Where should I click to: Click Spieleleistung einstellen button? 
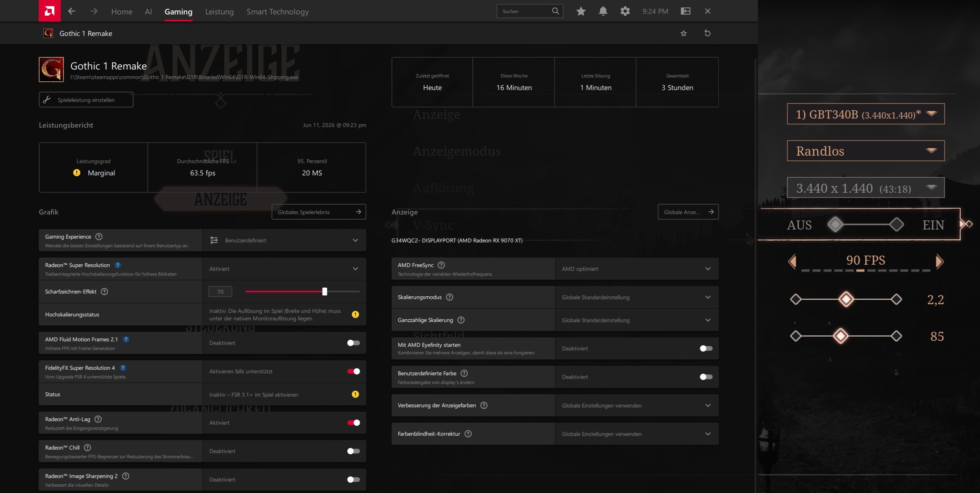(86, 100)
